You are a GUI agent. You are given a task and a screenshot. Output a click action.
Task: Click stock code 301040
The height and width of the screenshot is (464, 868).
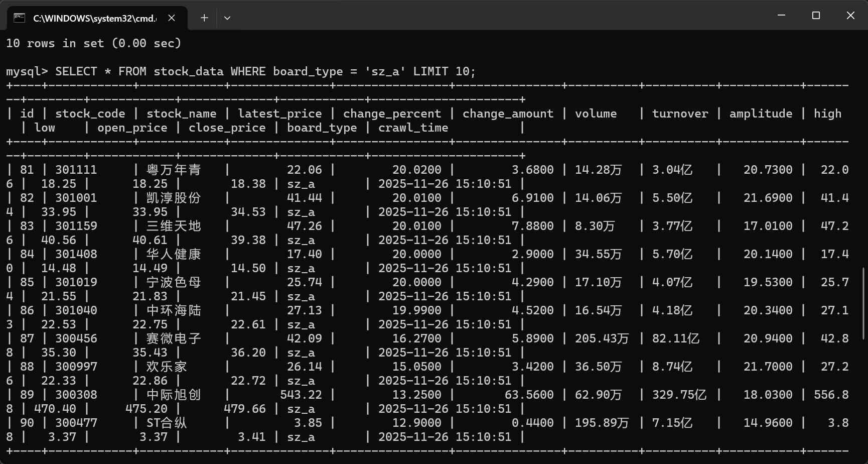coord(76,311)
